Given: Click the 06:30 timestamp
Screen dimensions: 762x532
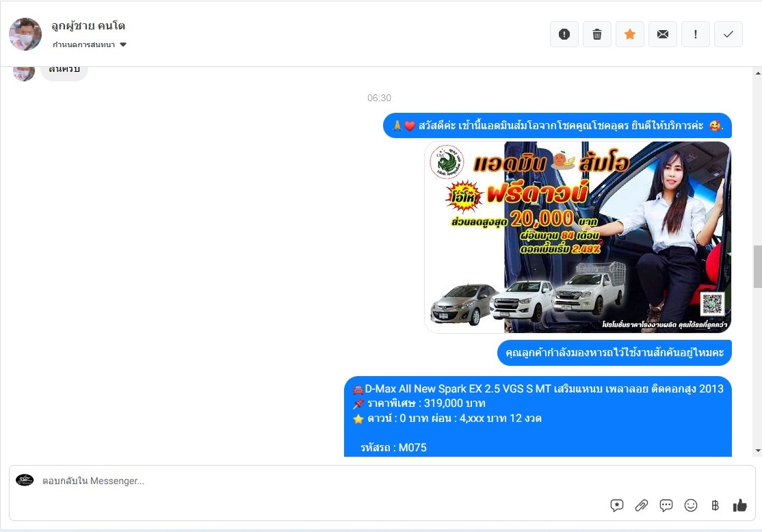Looking at the screenshot, I should (x=379, y=98).
